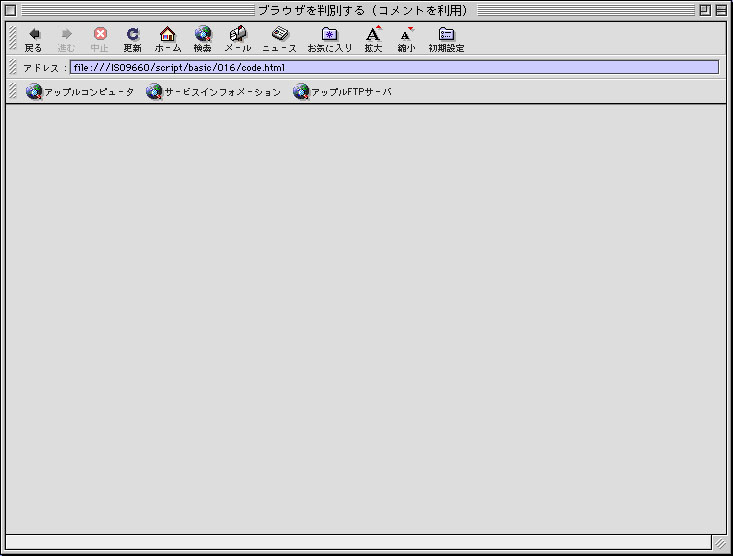The height and width of the screenshot is (556, 733).
Task: Open the お気に入り favorites folder
Action: click(330, 39)
